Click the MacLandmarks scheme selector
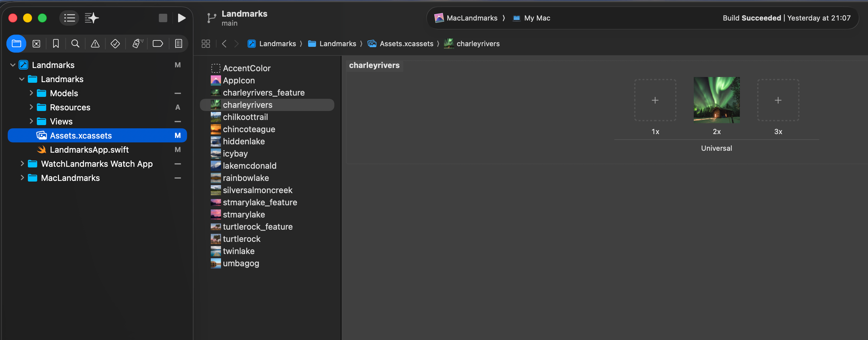Viewport: 868px width, 340px height. (x=471, y=18)
